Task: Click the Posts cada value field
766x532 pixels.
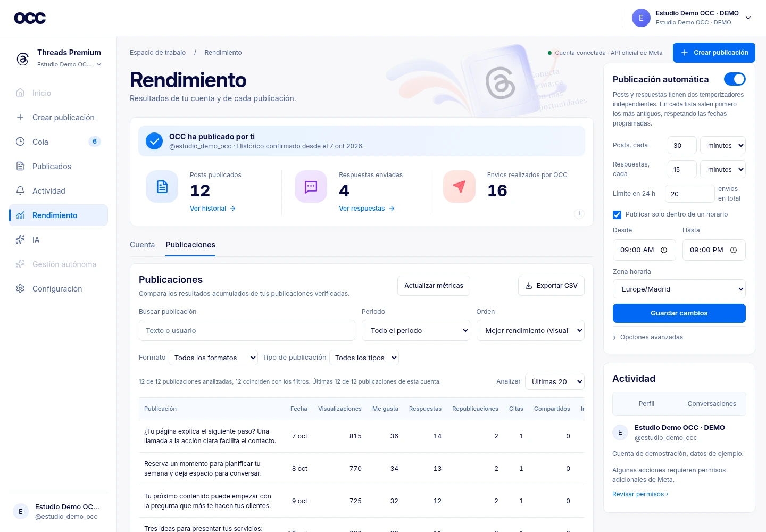Action: point(682,145)
